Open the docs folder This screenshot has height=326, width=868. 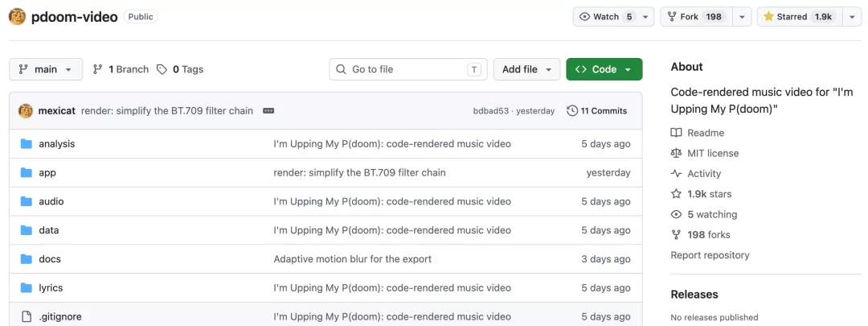50,259
